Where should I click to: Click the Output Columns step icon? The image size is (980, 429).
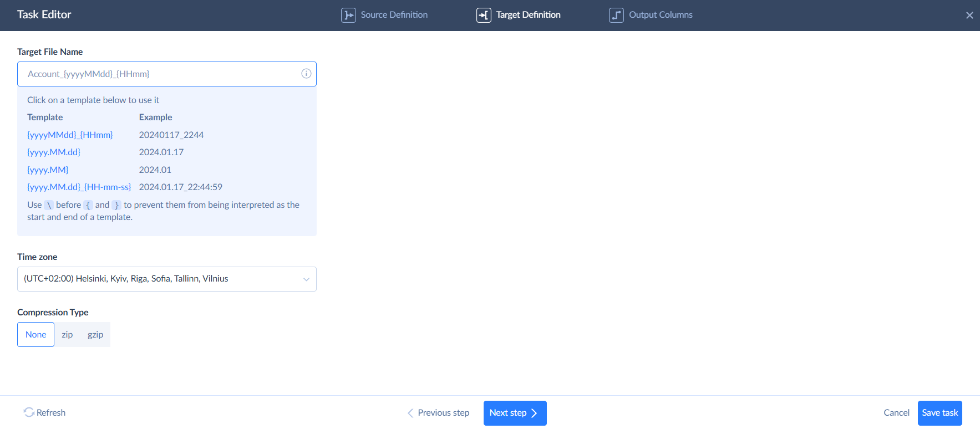tap(616, 15)
